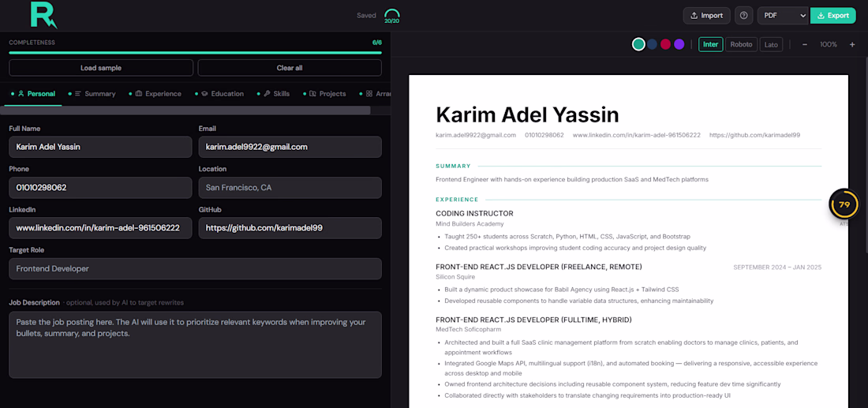
Task: Click the LinkedIn input field
Action: (x=101, y=228)
